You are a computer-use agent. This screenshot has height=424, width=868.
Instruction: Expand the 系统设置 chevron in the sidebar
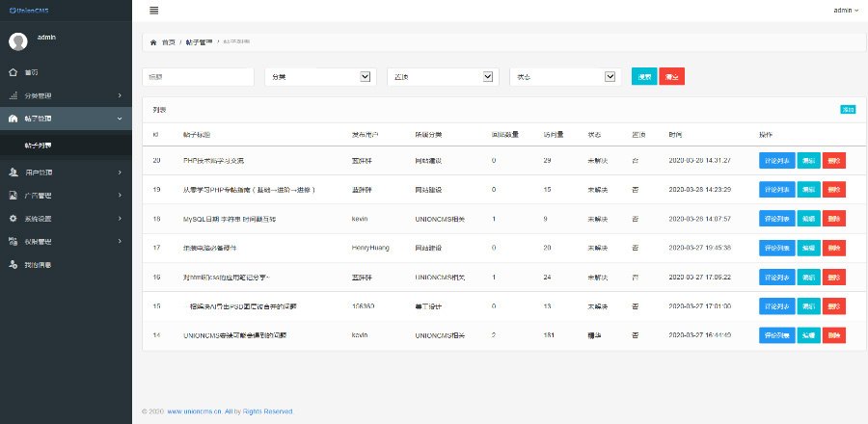[120, 219]
